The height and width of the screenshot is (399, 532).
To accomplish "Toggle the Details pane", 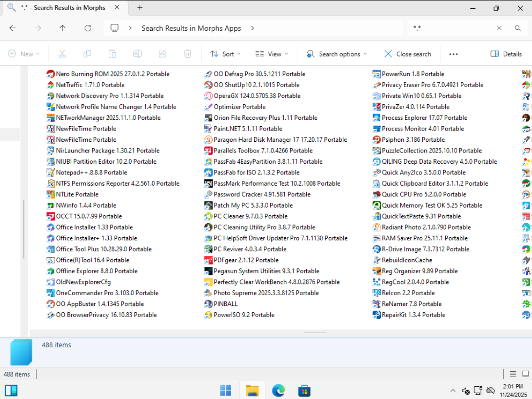I will (x=506, y=54).
